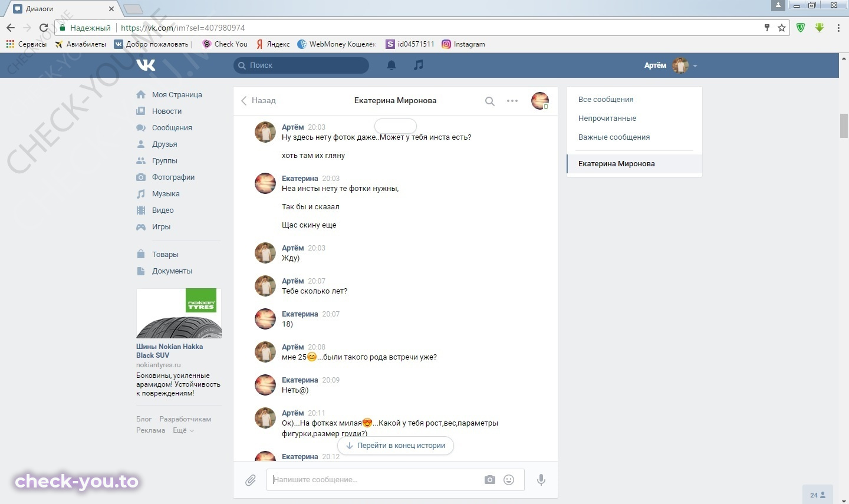Open Разработчикам footer link

185,419
